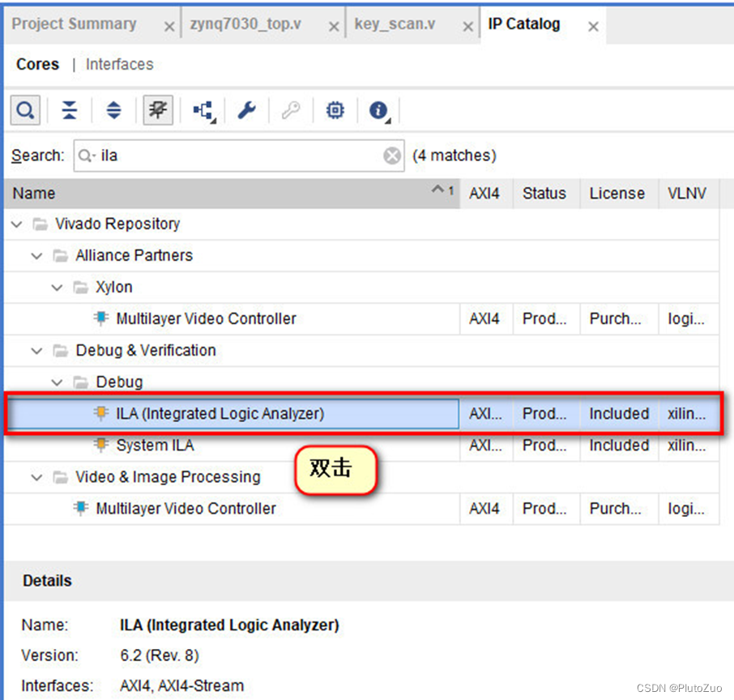
Task: Collapse all IP categories with toolbar icon
Action: click(70, 109)
